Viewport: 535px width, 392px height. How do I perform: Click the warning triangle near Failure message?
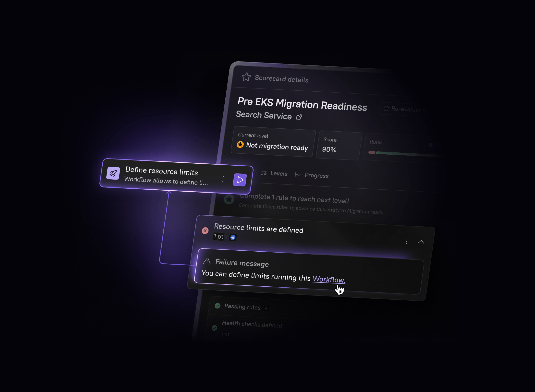coord(207,261)
